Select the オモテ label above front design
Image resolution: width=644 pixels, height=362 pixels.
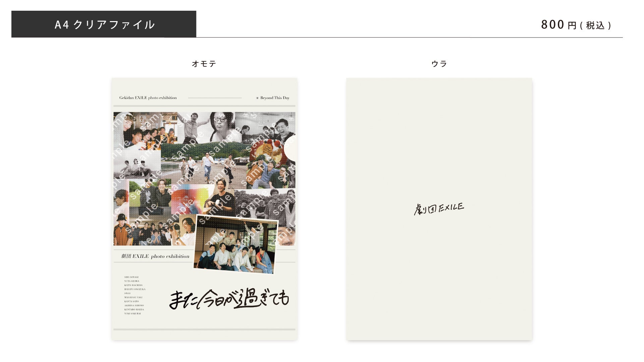204,64
